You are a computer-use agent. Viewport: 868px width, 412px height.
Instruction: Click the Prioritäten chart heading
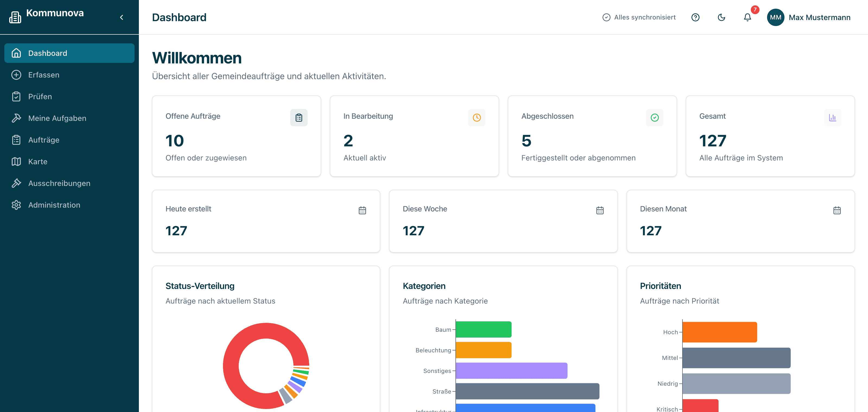click(660, 286)
